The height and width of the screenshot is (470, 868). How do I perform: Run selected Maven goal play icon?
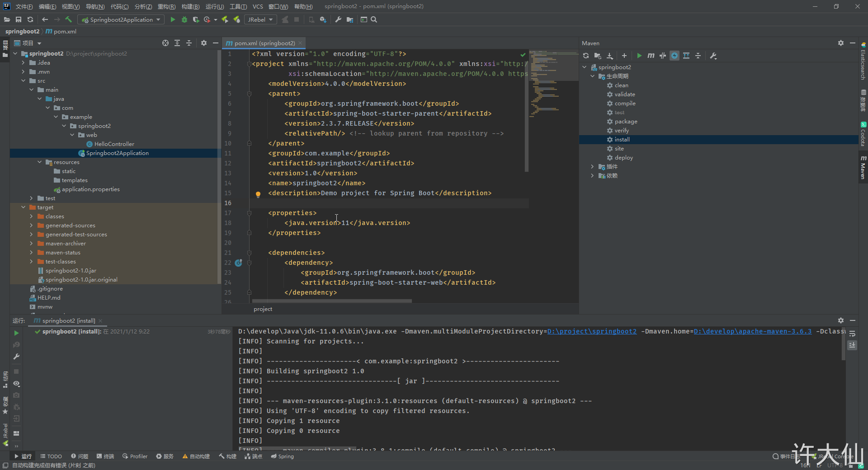639,56
